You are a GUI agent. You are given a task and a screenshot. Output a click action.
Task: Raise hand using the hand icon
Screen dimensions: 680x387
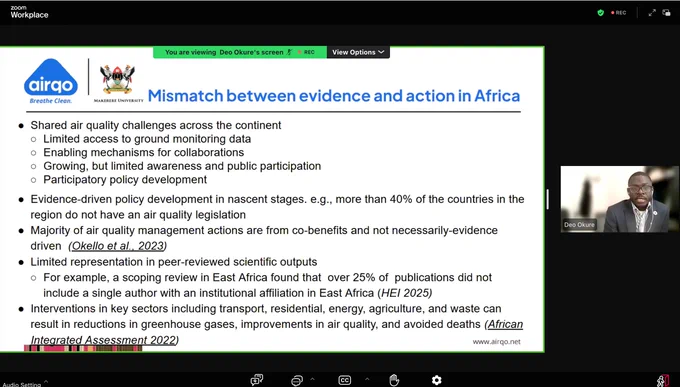[x=394, y=380]
